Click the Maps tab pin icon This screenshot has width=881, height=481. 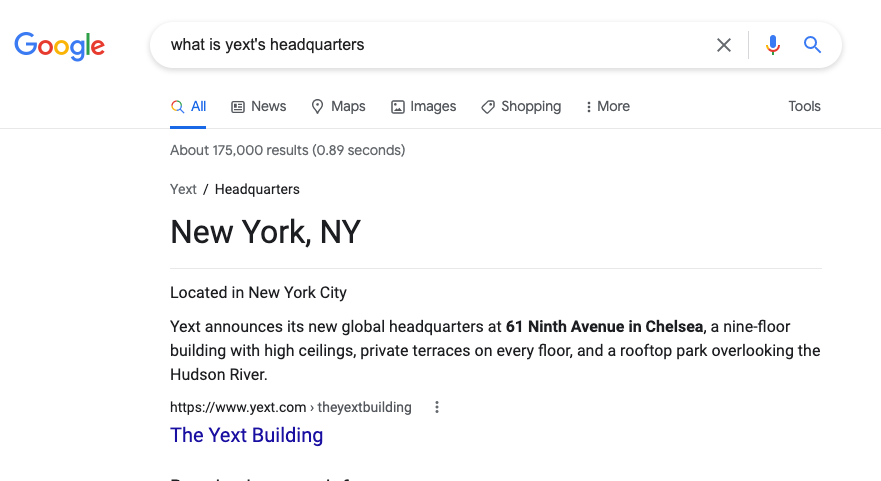tap(317, 107)
